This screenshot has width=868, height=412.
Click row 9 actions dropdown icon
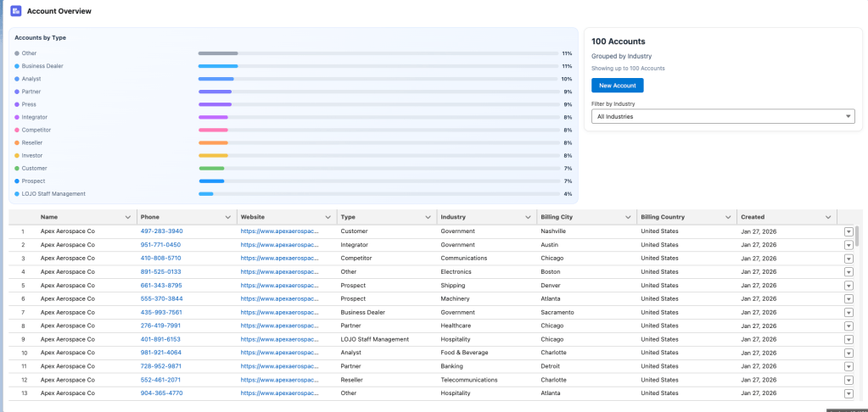(x=848, y=339)
